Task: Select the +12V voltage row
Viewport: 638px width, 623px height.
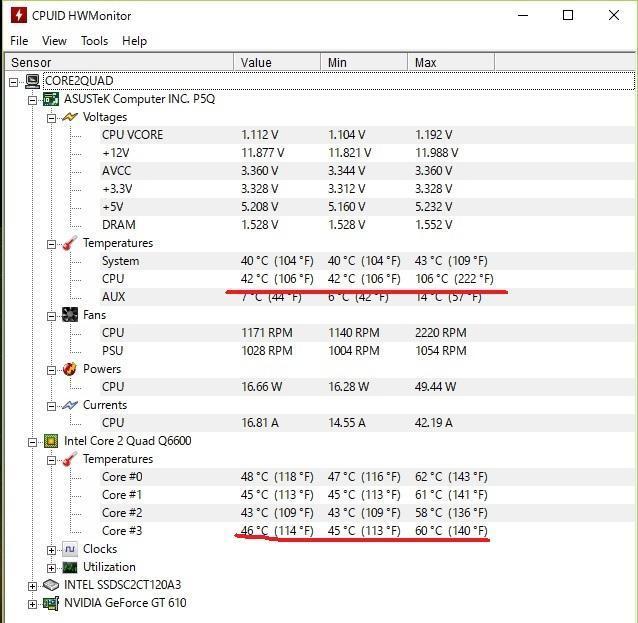Action: 368,153
